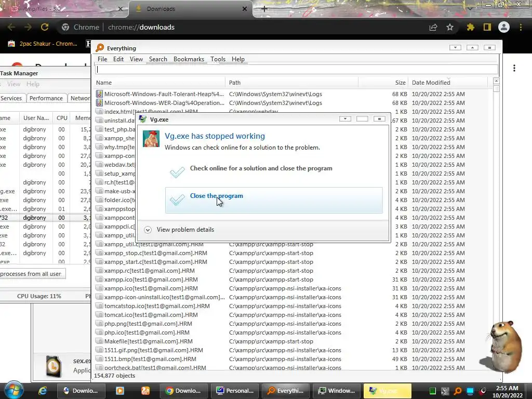The image size is (532, 399).
Task: Open downloads page more actions menu
Action: pos(514,68)
